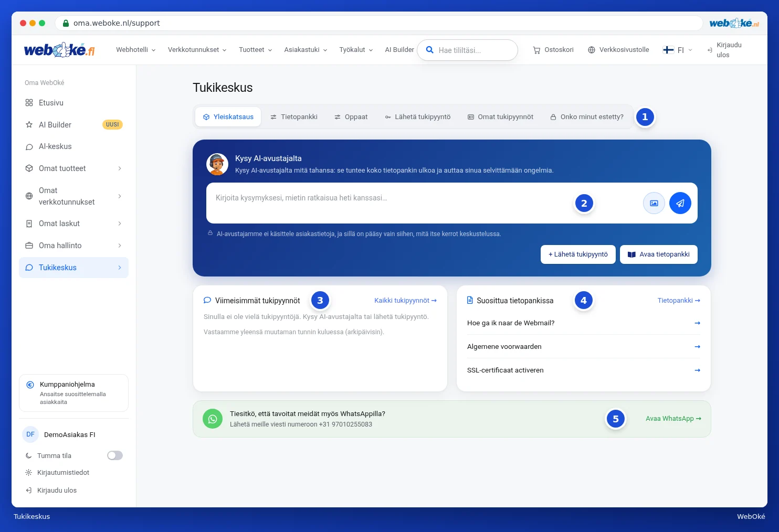The height and width of the screenshot is (532, 779).
Task: Click the Etusivu grid icon in sidebar
Action: click(x=29, y=103)
